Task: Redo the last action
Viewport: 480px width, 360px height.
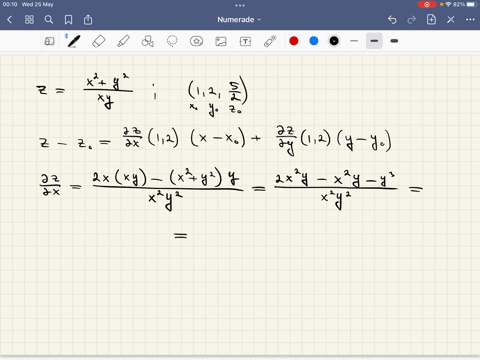Action: pyautogui.click(x=412, y=20)
